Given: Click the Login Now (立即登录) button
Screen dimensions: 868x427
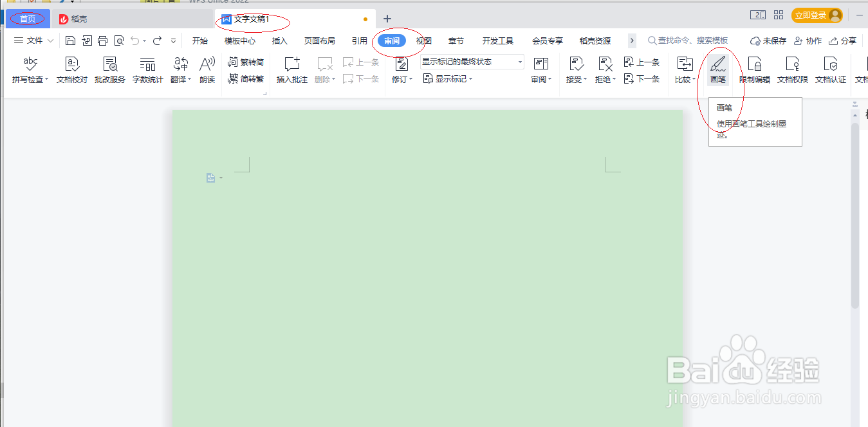Looking at the screenshot, I should 817,15.
